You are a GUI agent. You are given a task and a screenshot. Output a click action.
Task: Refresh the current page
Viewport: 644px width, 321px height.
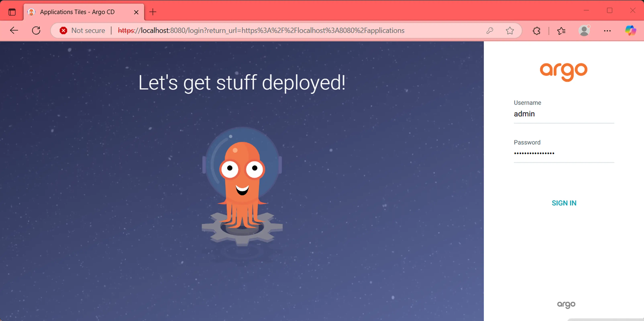pos(36,30)
